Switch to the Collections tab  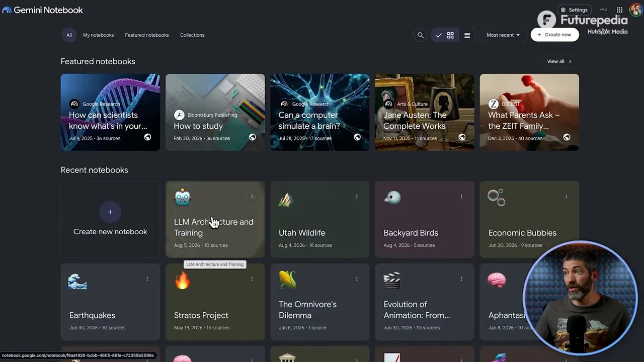tap(192, 35)
